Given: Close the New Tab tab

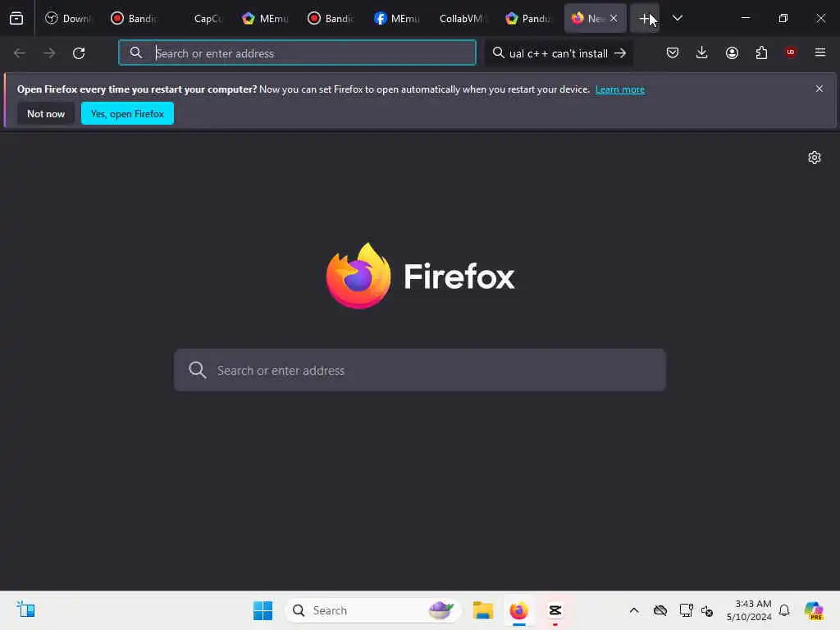Looking at the screenshot, I should [614, 18].
